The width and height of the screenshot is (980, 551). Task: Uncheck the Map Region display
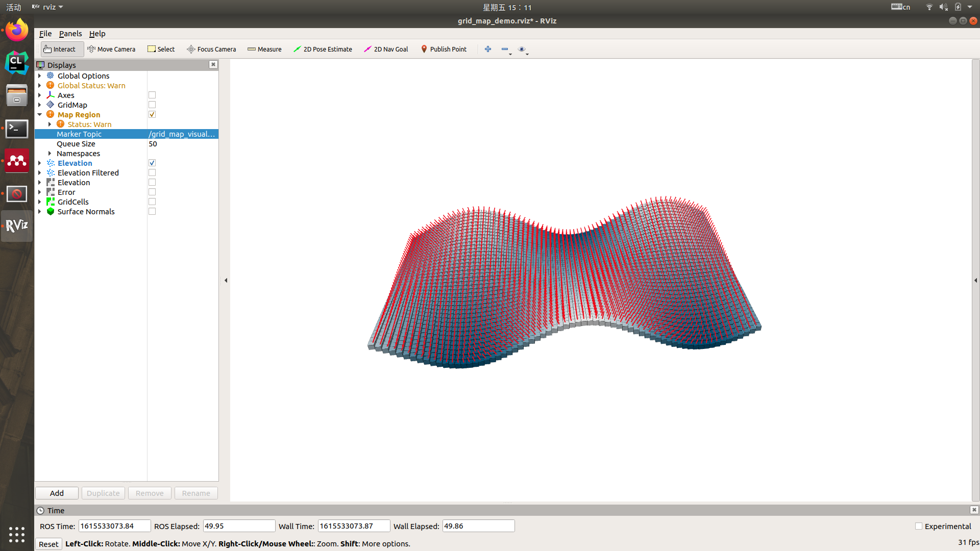click(152, 115)
